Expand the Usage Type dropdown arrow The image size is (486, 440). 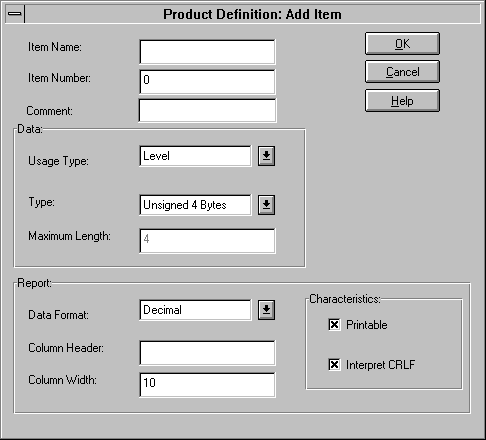click(266, 156)
